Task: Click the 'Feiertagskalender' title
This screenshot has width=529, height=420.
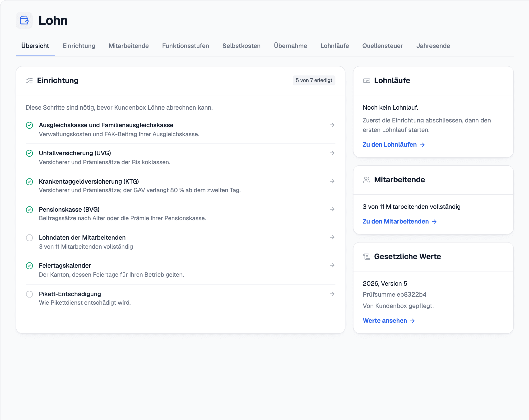Action: pyautogui.click(x=65, y=266)
